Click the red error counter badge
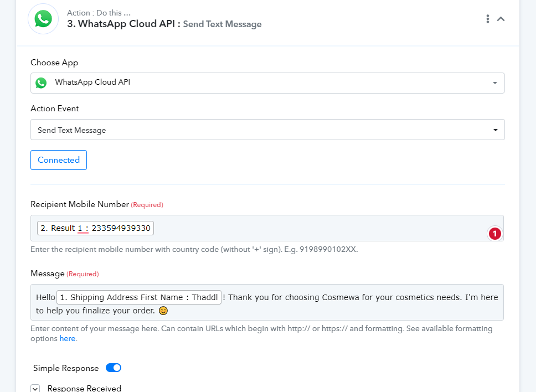The width and height of the screenshot is (536, 392). (x=494, y=234)
